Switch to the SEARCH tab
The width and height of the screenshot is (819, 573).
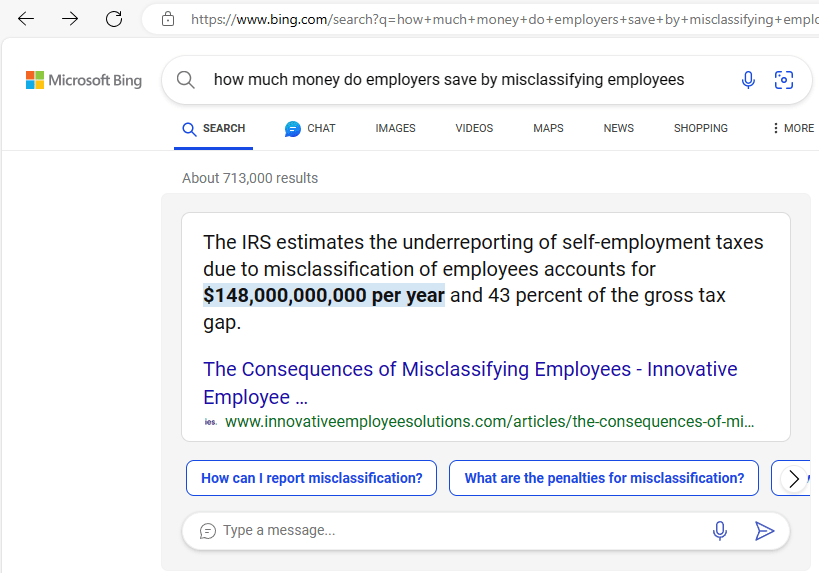coord(213,128)
